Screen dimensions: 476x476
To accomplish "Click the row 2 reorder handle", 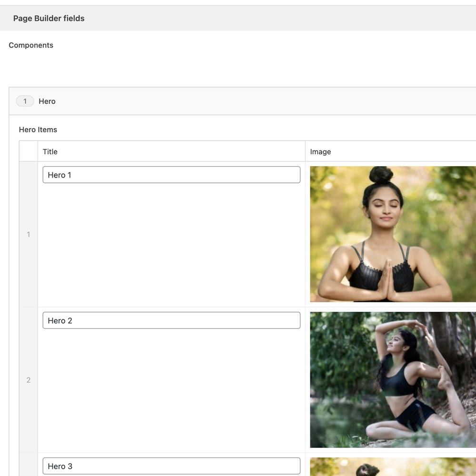I will (28, 380).
